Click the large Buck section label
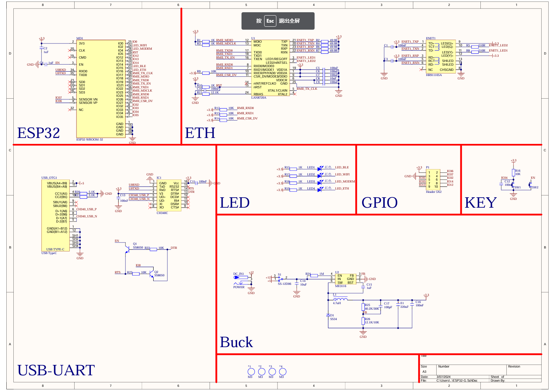 236,342
